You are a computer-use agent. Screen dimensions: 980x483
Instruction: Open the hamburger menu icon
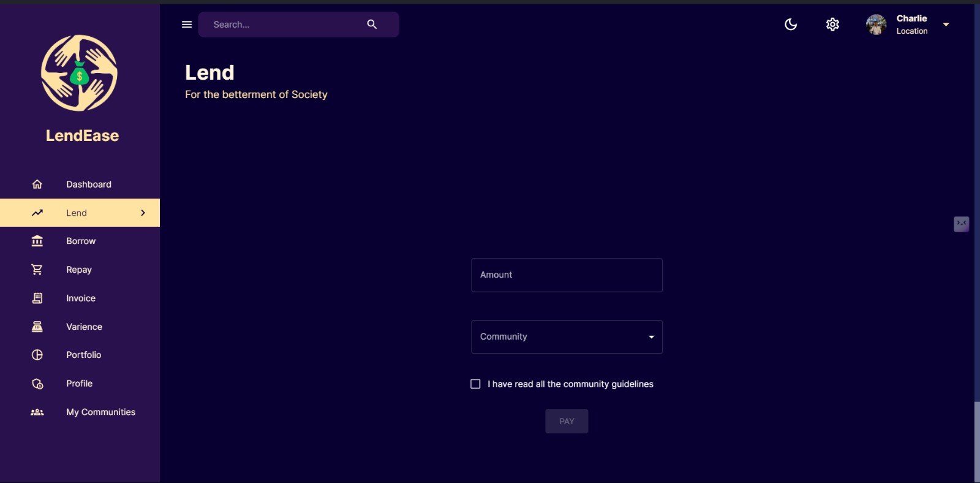click(187, 25)
